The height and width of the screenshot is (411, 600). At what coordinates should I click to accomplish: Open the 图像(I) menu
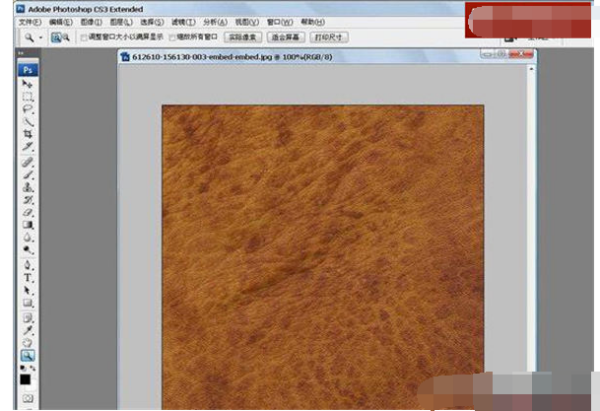[91, 22]
